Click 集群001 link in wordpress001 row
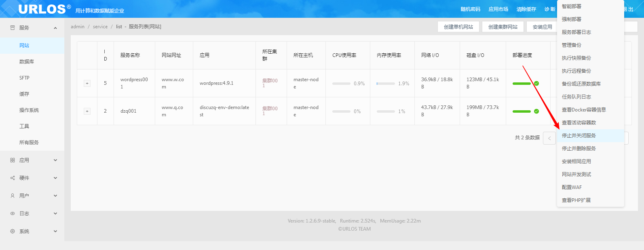This screenshot has height=250, width=644. tap(270, 83)
